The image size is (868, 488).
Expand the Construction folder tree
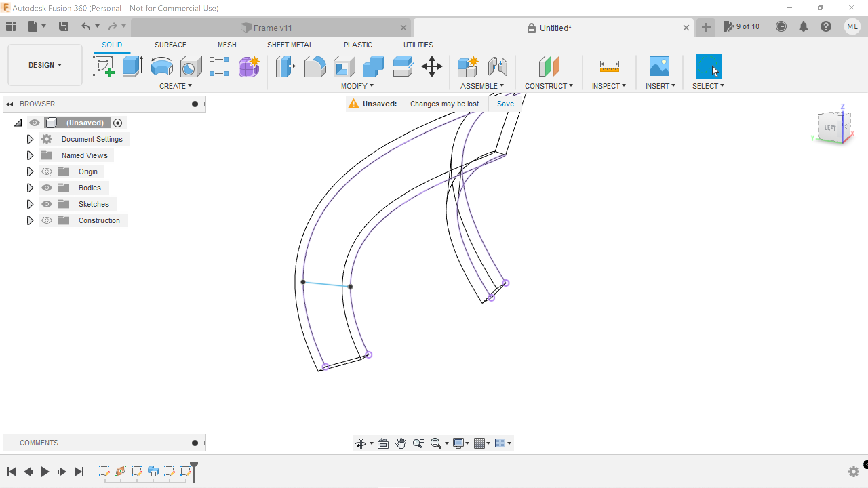pos(30,221)
